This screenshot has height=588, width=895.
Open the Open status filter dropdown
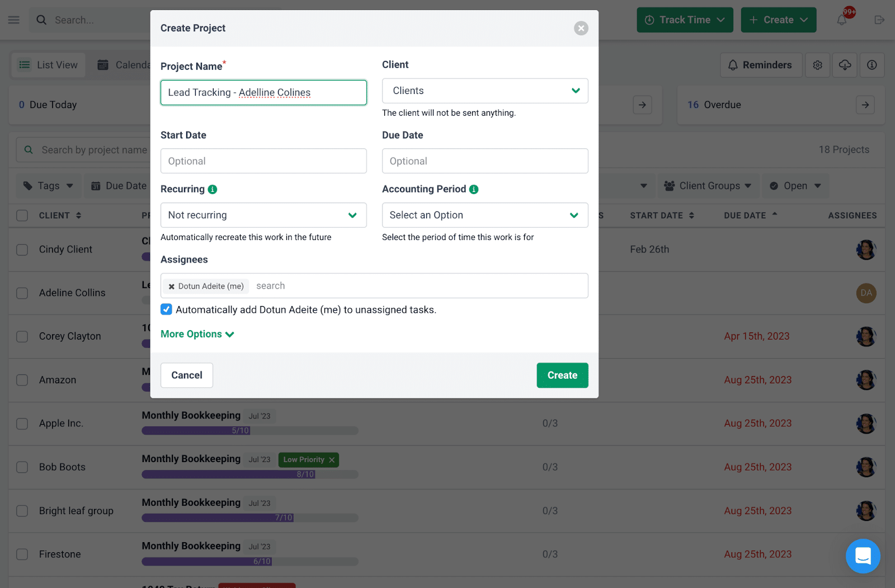[x=795, y=186]
